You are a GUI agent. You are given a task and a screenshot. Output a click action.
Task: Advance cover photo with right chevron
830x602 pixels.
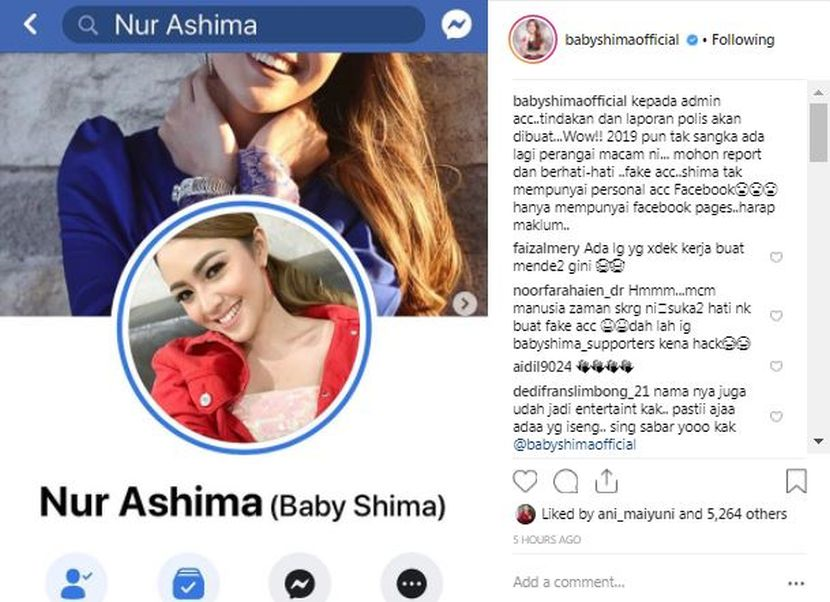465,303
